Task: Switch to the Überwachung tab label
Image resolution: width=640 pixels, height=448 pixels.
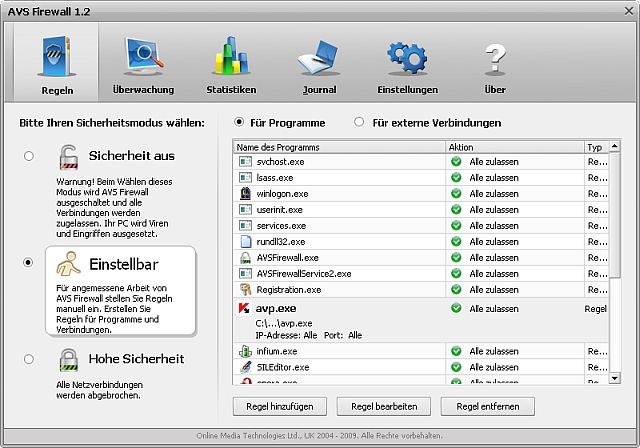Action: (x=144, y=89)
